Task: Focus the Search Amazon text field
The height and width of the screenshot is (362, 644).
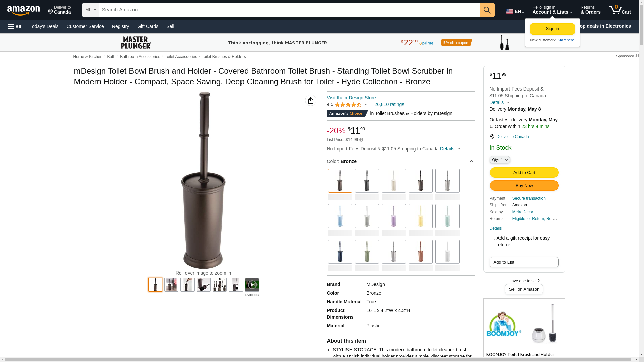Action: (289, 10)
